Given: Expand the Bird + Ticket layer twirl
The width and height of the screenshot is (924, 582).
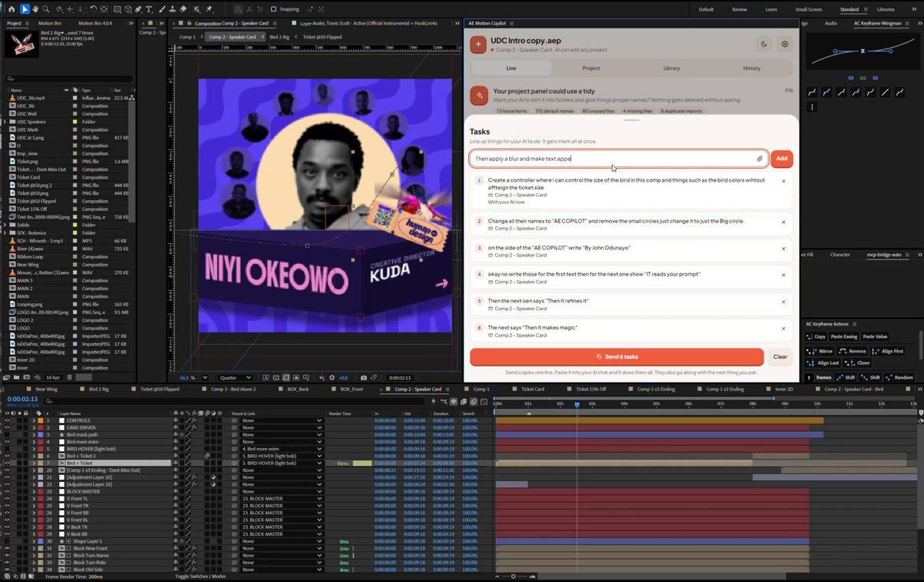Looking at the screenshot, I should pyautogui.click(x=34, y=463).
